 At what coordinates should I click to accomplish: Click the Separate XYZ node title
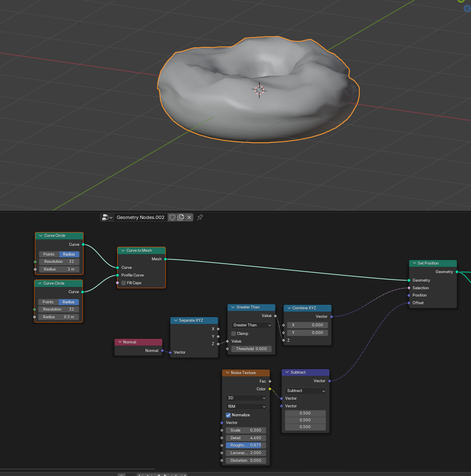tap(191, 320)
